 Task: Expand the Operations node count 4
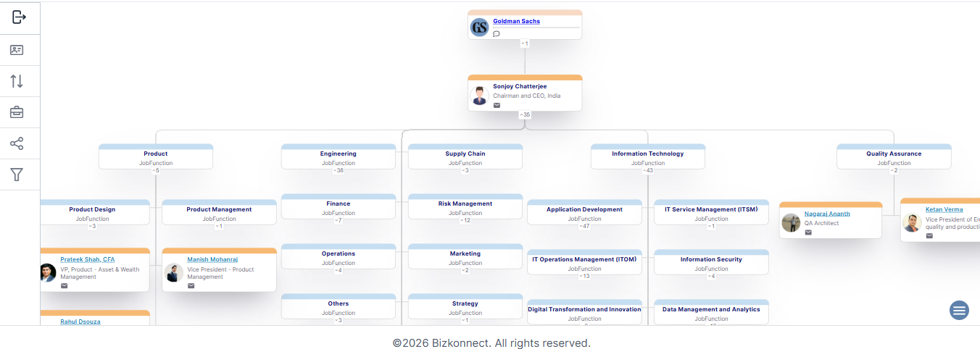tap(339, 270)
